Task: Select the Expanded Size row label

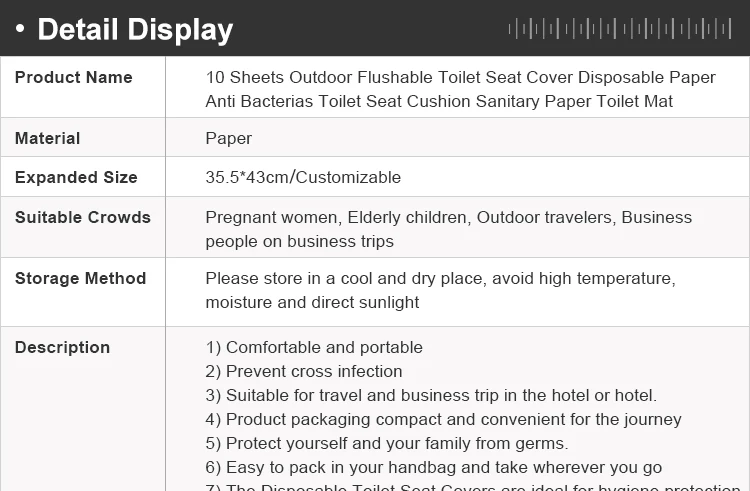Action: (x=76, y=178)
